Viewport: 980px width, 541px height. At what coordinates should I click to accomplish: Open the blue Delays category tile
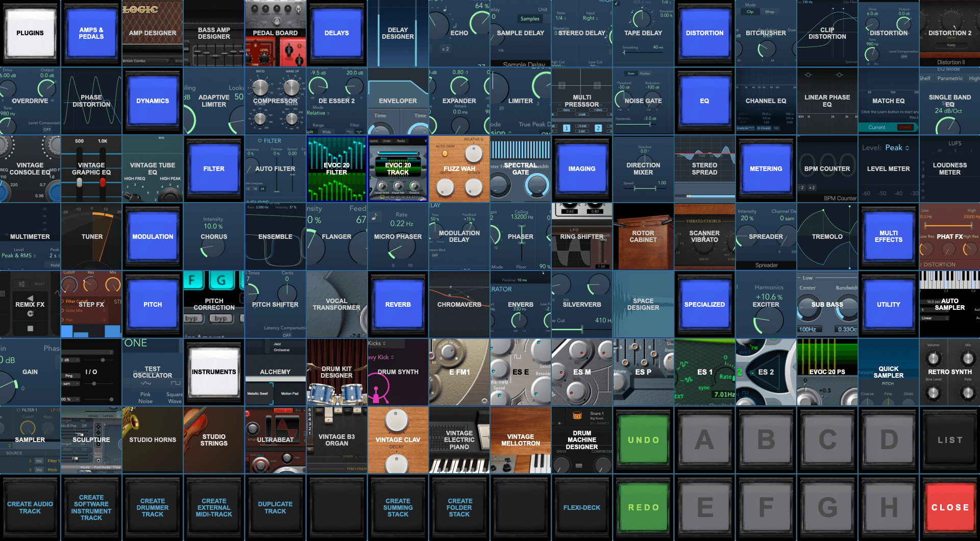click(x=336, y=33)
